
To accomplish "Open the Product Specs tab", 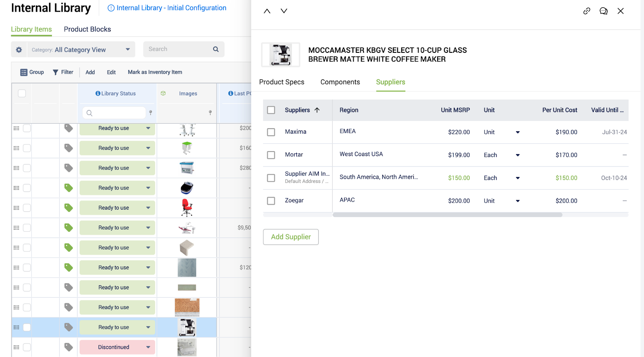I will click(x=282, y=82).
